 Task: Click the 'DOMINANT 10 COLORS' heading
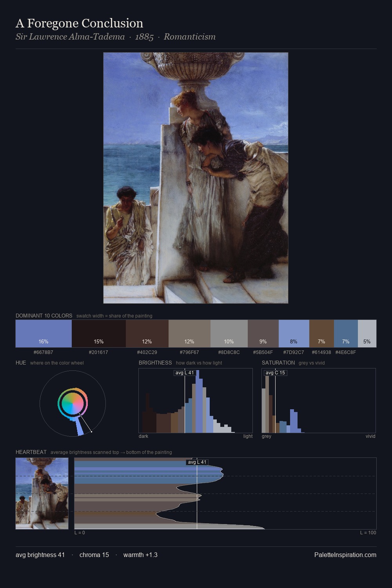[44, 316]
